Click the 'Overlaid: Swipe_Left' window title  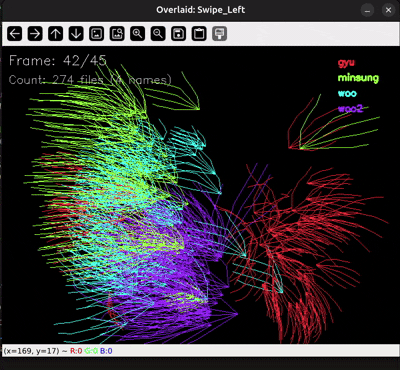201,10
